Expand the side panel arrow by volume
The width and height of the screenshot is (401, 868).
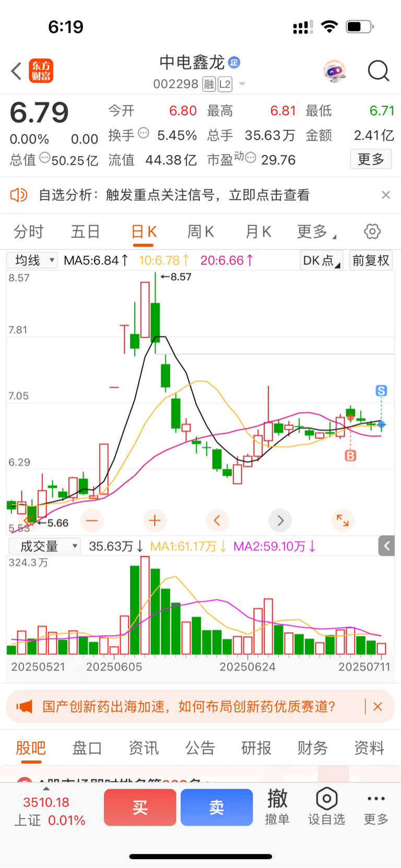tap(386, 546)
